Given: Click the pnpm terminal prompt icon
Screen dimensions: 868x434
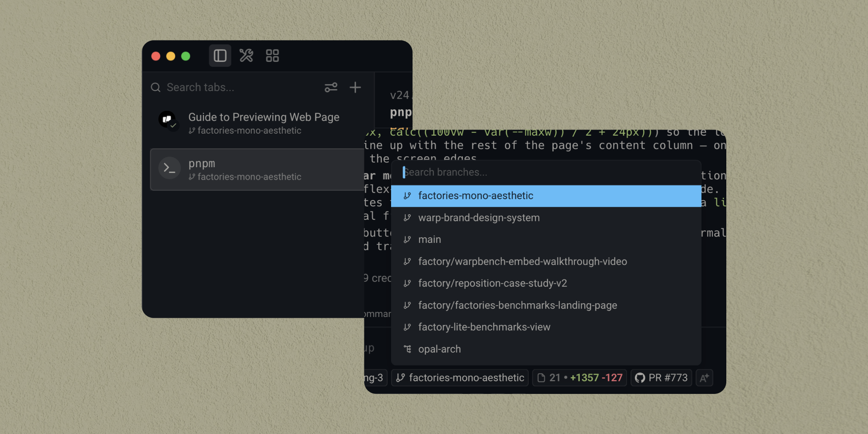Looking at the screenshot, I should point(169,168).
